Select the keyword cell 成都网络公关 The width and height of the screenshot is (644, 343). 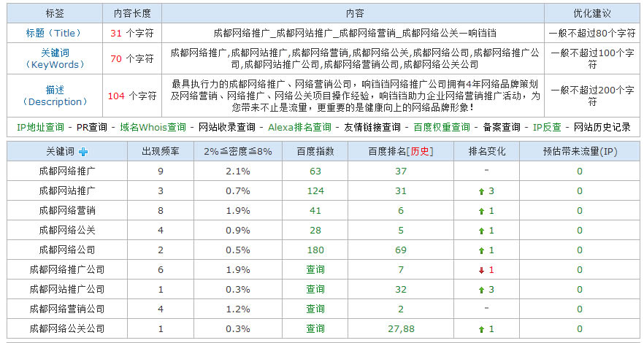pyautogui.click(x=67, y=230)
